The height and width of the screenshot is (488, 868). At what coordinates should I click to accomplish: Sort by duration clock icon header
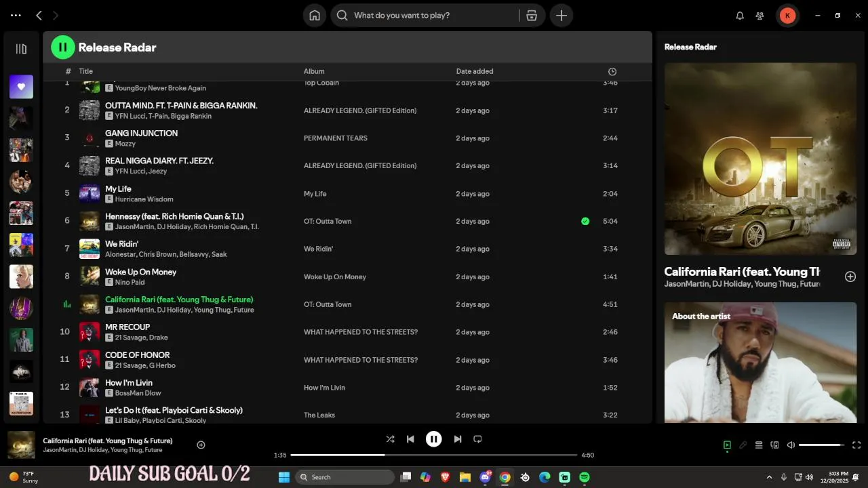pyautogui.click(x=612, y=71)
